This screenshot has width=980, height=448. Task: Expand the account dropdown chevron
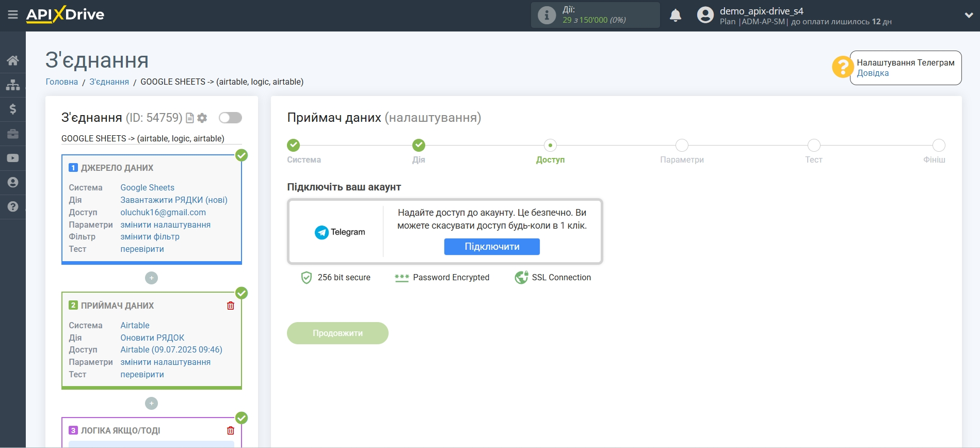(x=969, y=15)
